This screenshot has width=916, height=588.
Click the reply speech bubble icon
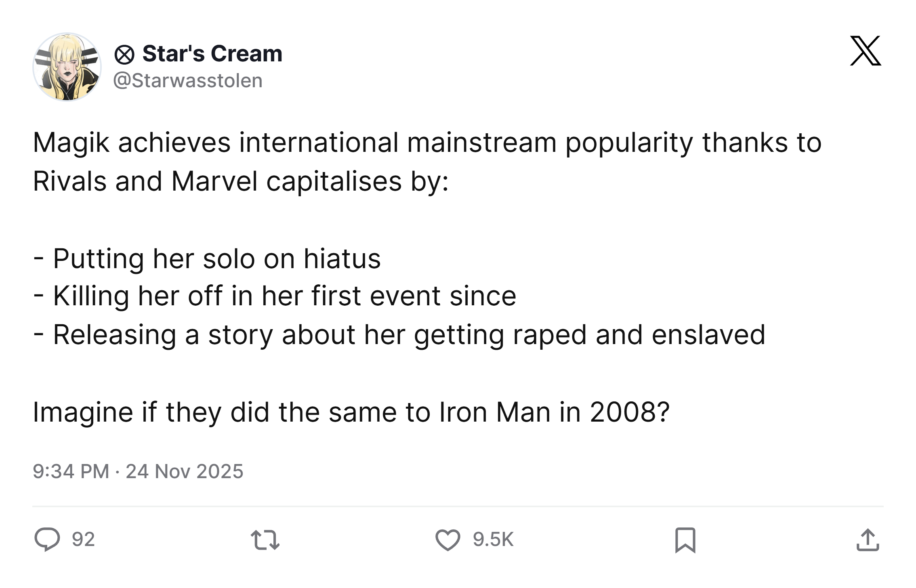47,540
